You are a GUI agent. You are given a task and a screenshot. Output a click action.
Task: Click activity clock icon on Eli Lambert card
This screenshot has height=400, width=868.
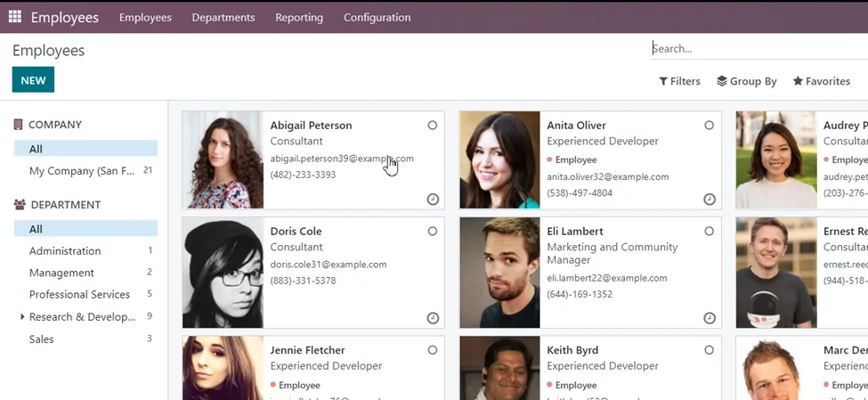click(x=710, y=317)
